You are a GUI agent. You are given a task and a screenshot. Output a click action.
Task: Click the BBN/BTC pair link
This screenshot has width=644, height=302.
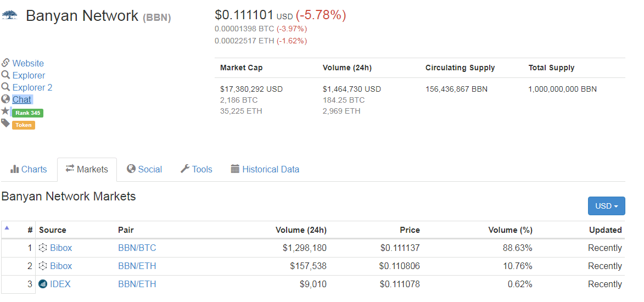(x=137, y=248)
